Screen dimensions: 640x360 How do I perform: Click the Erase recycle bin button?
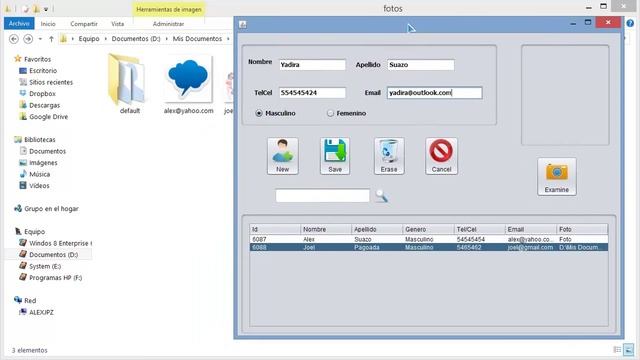coord(389,156)
